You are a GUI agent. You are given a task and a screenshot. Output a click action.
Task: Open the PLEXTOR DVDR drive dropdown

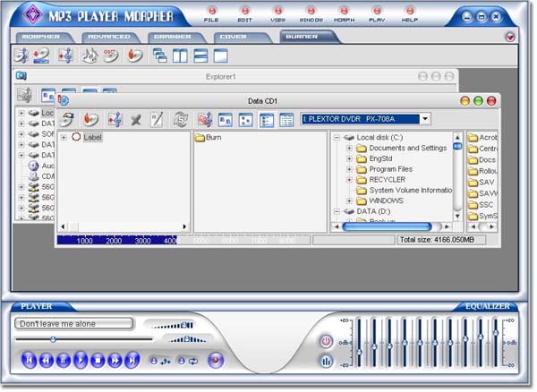[x=425, y=118]
